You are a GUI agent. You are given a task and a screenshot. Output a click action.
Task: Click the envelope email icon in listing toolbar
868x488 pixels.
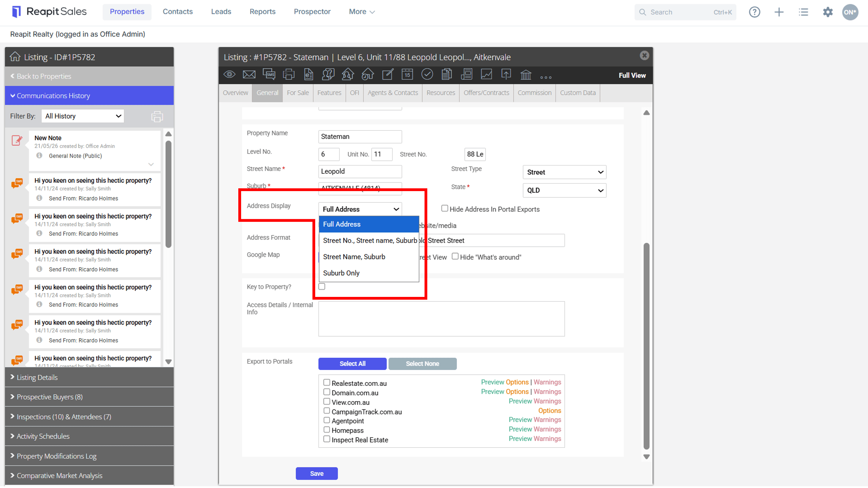(249, 75)
